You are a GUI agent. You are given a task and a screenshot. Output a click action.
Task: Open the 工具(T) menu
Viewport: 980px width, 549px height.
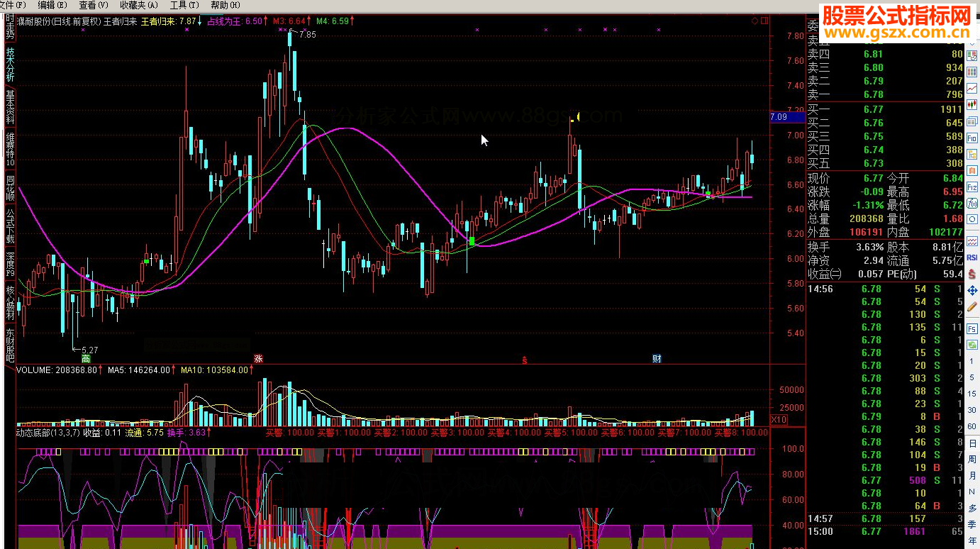[184, 5]
